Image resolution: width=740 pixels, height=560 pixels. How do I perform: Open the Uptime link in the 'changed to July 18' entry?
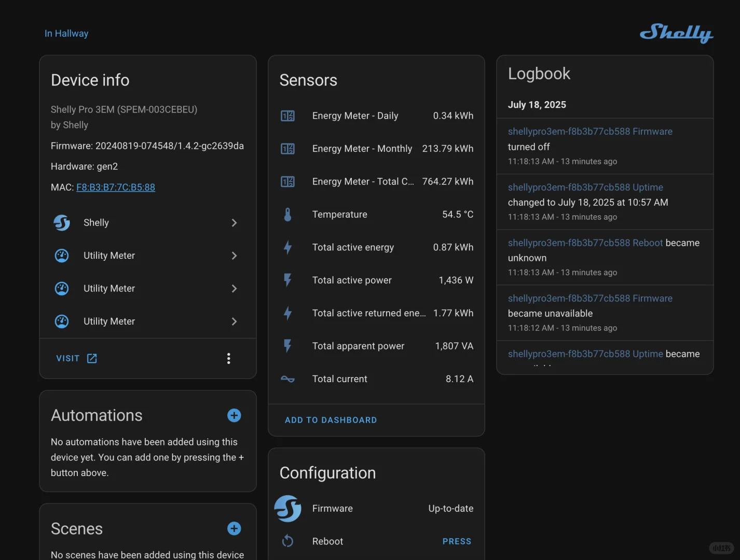(585, 187)
